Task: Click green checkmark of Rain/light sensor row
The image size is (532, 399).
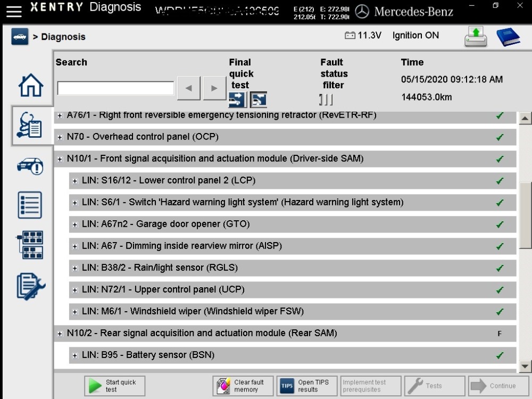Action: coord(500,268)
